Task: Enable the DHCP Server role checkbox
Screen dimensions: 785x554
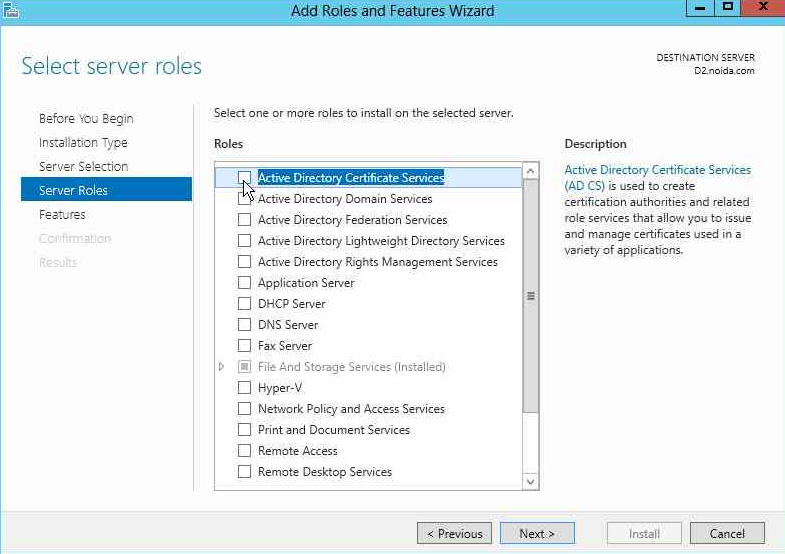Action: pos(244,304)
